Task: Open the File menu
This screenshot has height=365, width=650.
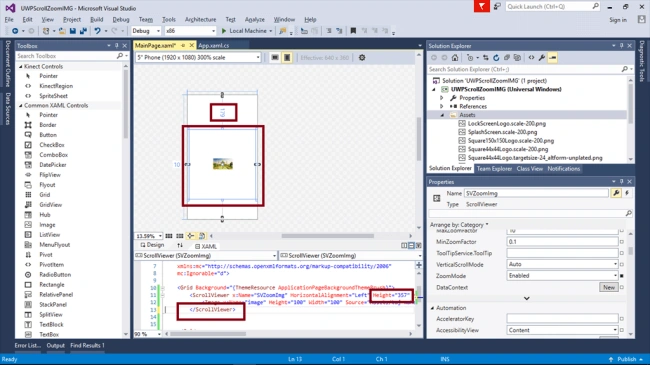Action: (x=9, y=19)
